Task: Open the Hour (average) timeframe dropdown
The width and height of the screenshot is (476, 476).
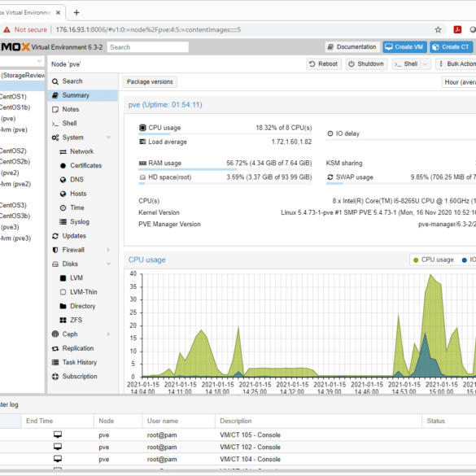Action: click(x=459, y=82)
